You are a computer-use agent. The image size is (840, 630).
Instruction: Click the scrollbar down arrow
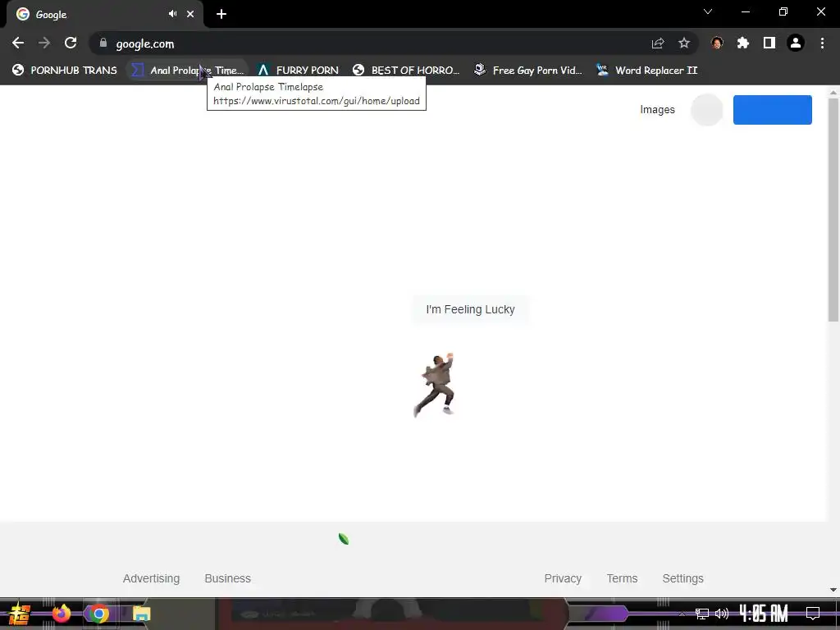[833, 589]
